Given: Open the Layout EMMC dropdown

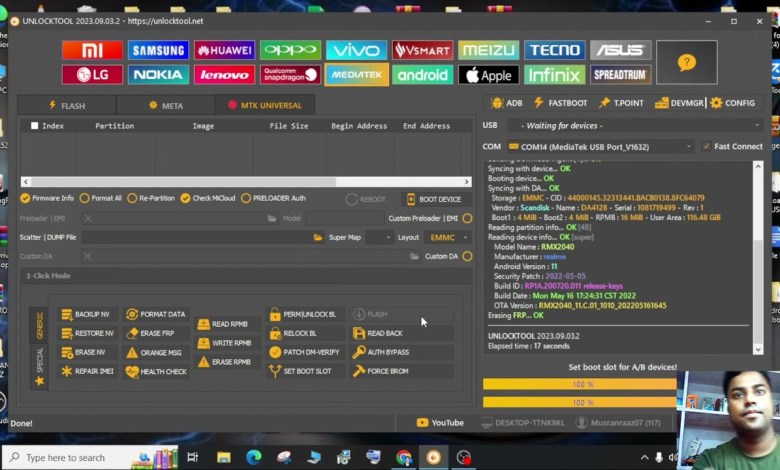Looking at the screenshot, I should pos(449,237).
